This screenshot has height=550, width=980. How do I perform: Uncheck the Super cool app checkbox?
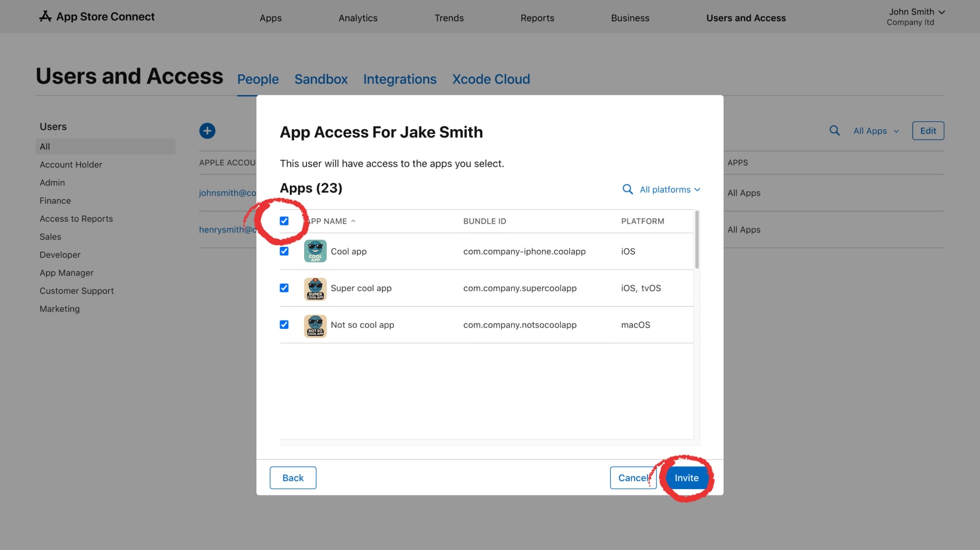coord(284,288)
